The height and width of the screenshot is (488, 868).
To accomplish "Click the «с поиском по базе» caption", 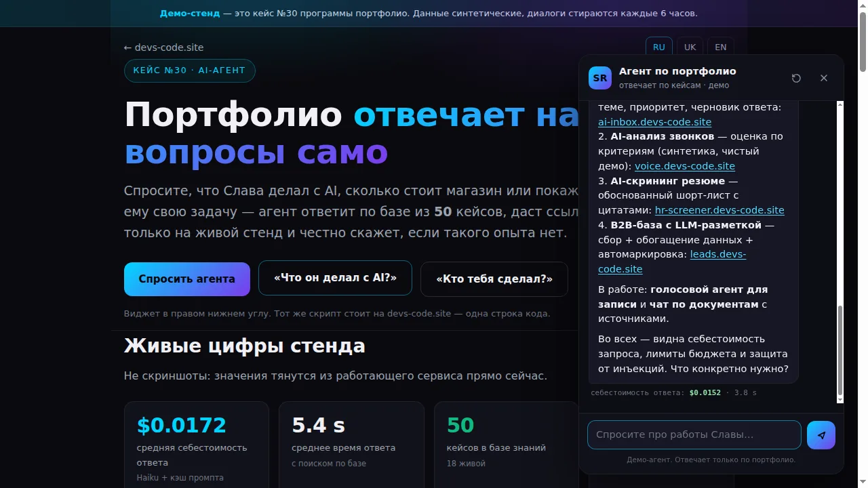I will (x=329, y=464).
